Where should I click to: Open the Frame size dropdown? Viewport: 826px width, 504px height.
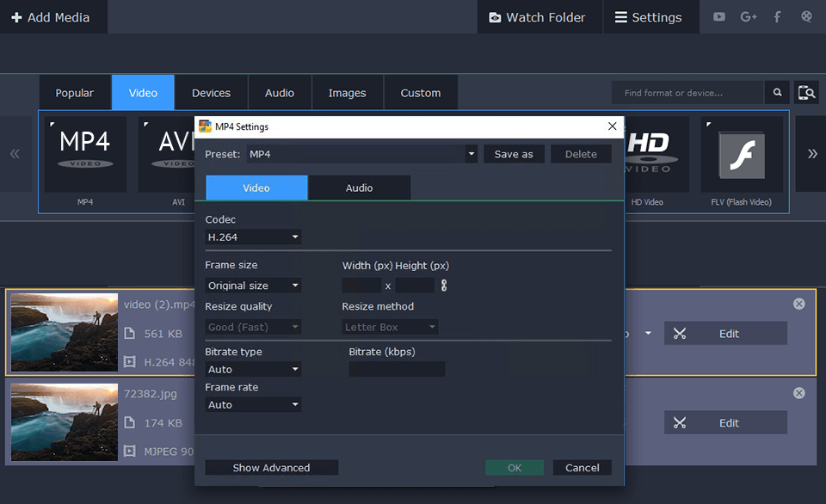pos(252,285)
